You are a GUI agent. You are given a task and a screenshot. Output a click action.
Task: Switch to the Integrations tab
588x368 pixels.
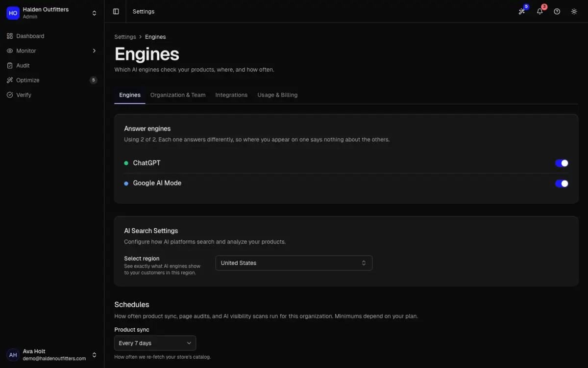point(231,95)
